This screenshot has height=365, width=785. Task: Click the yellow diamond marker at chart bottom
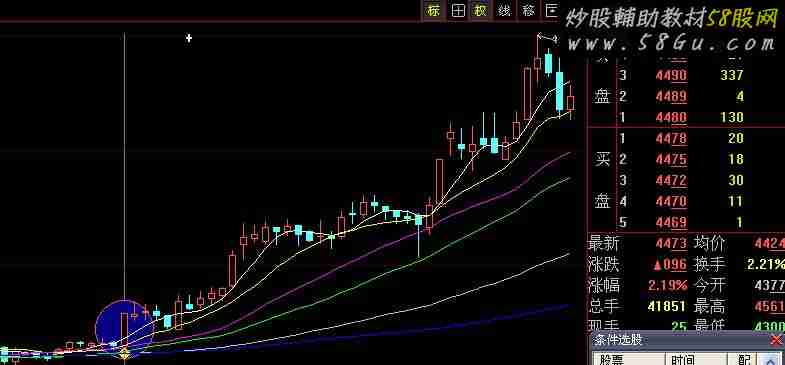125,355
